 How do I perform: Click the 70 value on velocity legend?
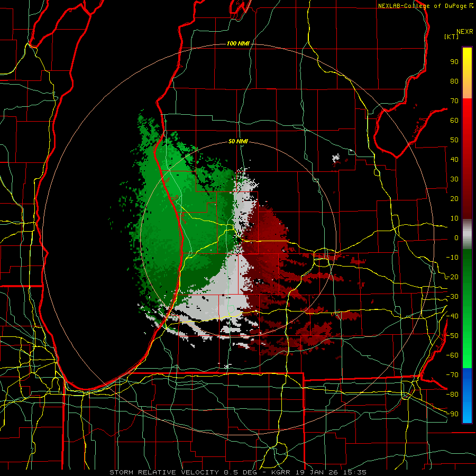(454, 101)
